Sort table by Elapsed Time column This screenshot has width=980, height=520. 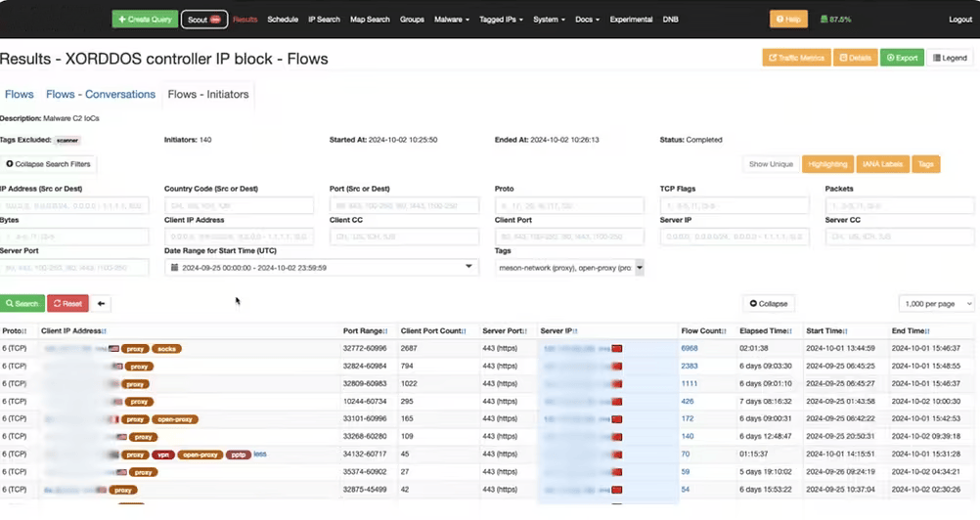(764, 331)
